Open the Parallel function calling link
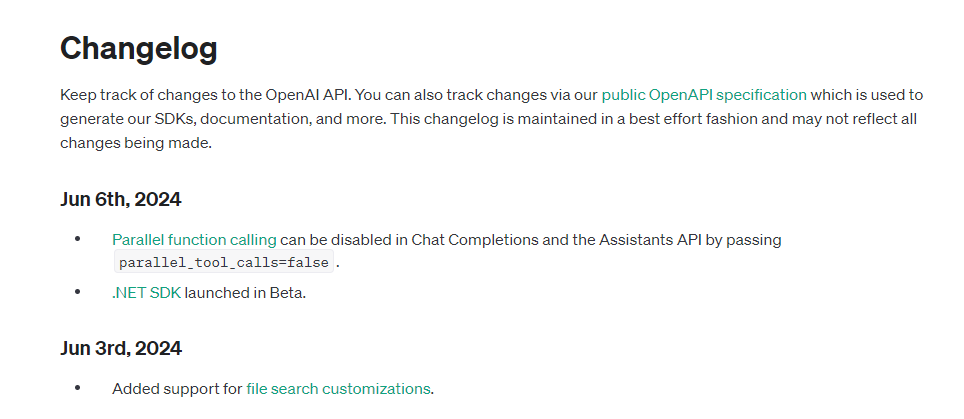Screen dimensions: 964x419 (194, 240)
